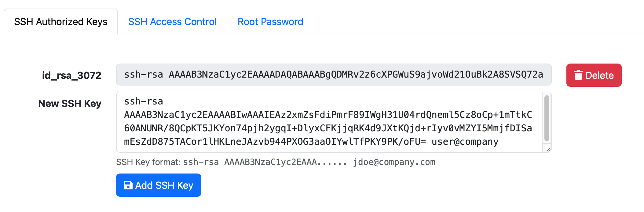This screenshot has width=644, height=212.
Task: Click the Add SSH Key button
Action: (x=159, y=185)
